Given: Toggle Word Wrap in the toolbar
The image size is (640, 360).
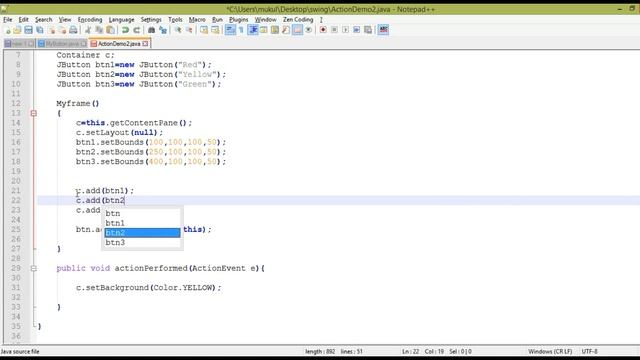Looking at the screenshot, I should pyautogui.click(x=230, y=30).
